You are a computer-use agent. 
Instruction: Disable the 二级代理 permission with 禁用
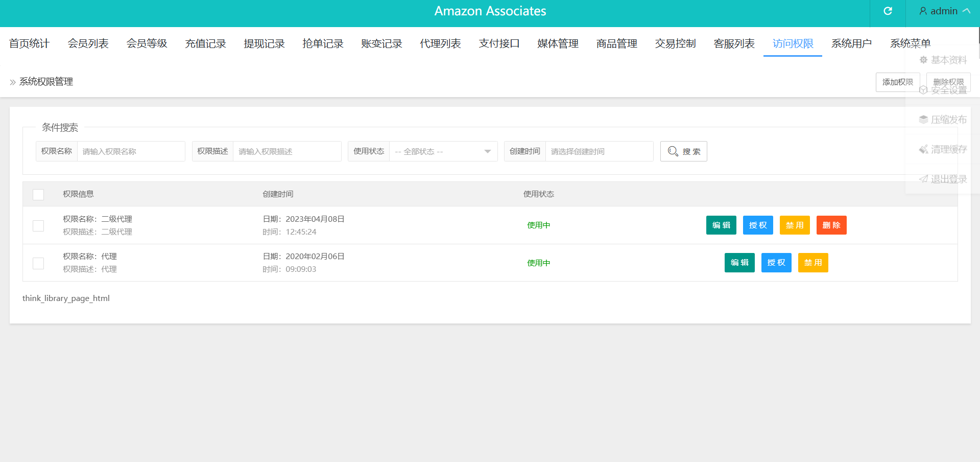pyautogui.click(x=795, y=225)
